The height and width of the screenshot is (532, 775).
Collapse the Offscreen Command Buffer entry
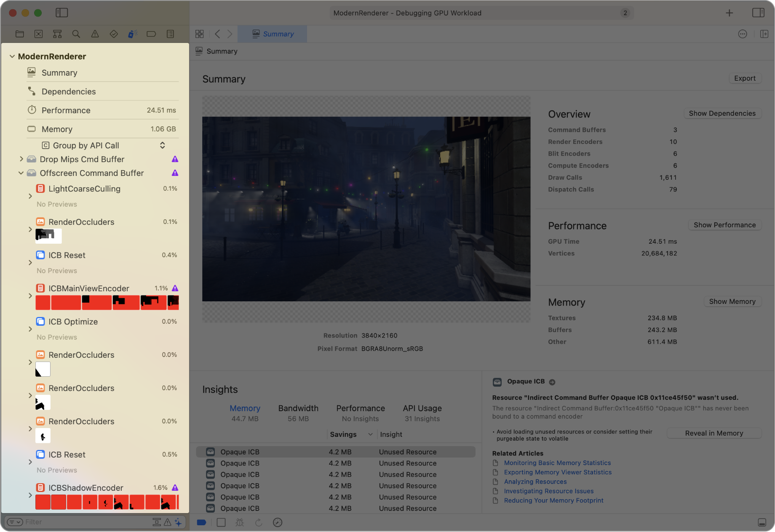coord(21,173)
